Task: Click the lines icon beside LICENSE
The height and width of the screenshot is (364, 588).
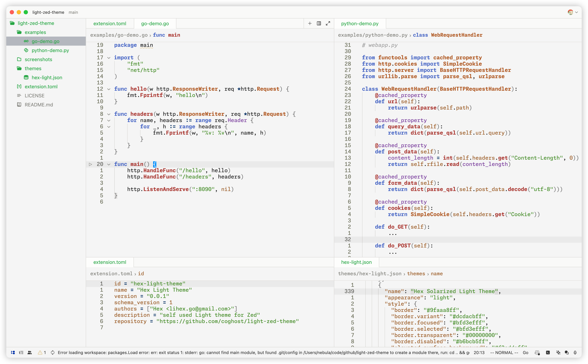Action: tap(19, 96)
